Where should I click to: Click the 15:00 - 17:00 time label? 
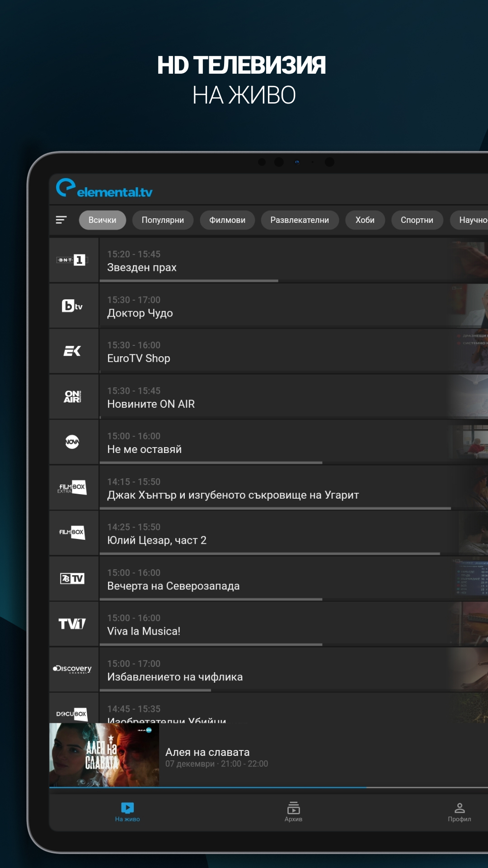click(x=134, y=664)
